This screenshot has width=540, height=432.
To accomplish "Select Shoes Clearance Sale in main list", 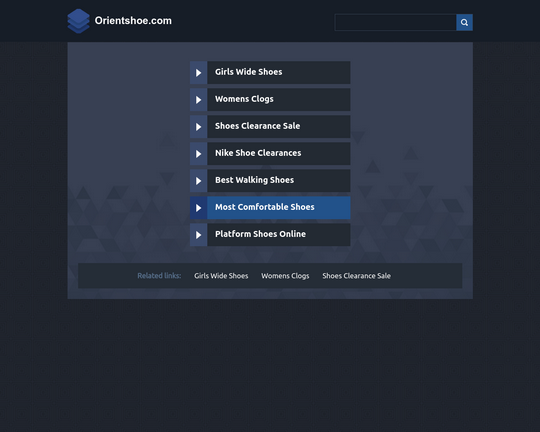I will click(270, 127).
